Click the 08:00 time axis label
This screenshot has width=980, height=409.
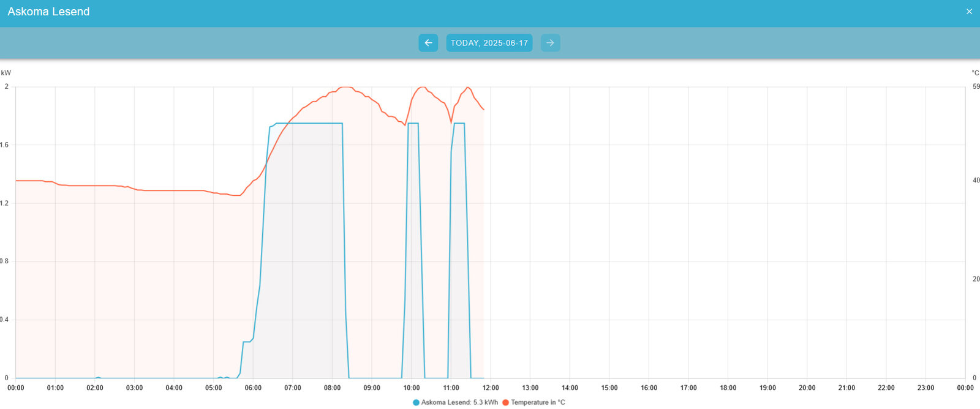(333, 388)
